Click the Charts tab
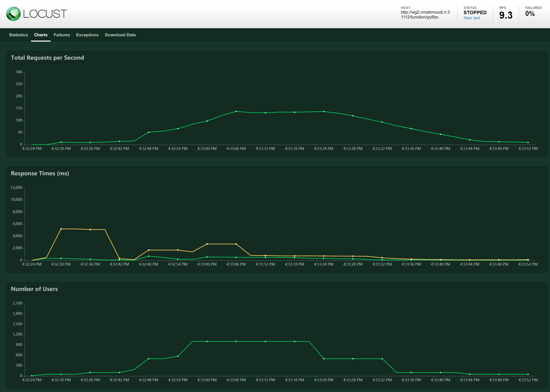This screenshot has width=550, height=392. tap(40, 35)
